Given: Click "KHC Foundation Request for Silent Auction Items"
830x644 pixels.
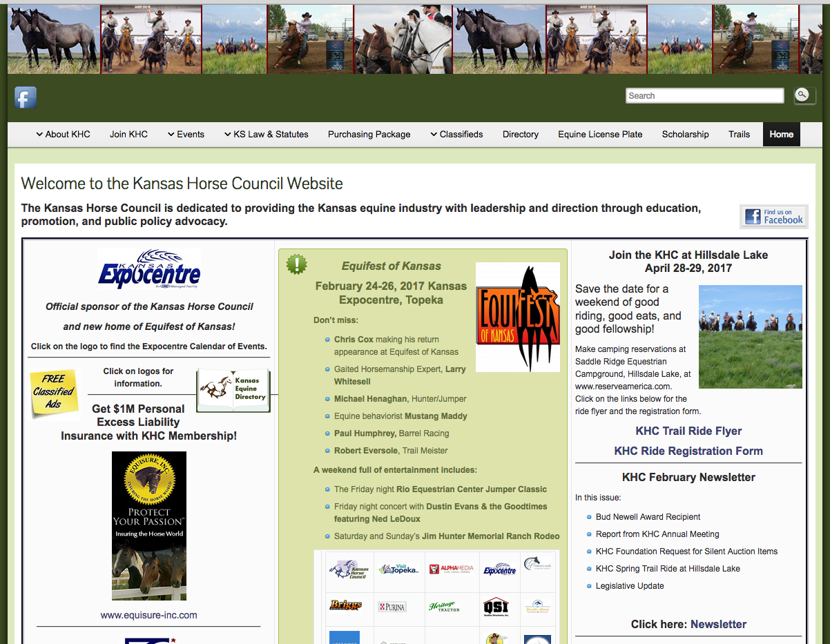Looking at the screenshot, I should click(x=686, y=552).
